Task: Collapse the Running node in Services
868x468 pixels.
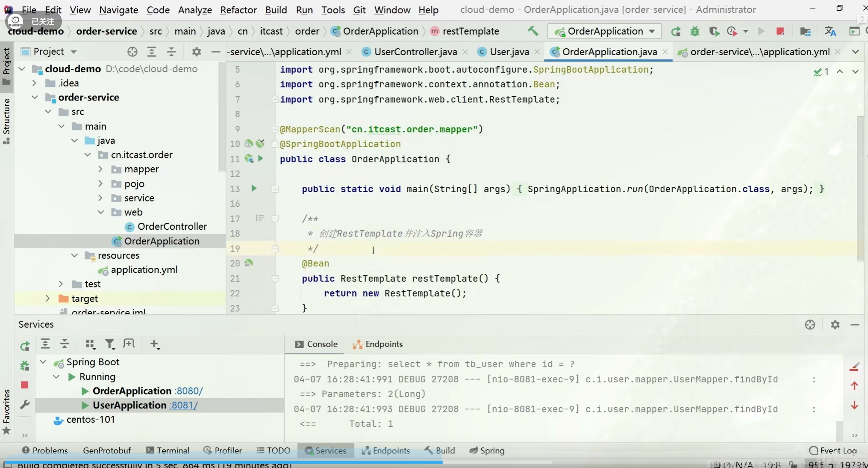Action: (56, 376)
